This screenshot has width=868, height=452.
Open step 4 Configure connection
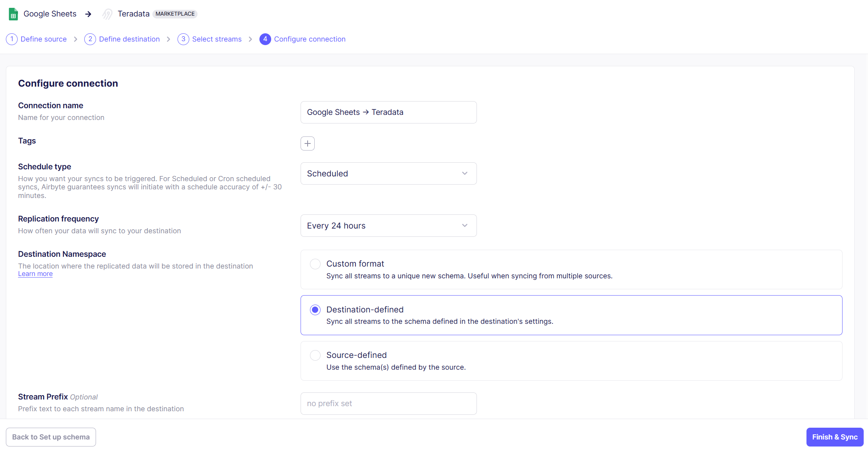303,39
